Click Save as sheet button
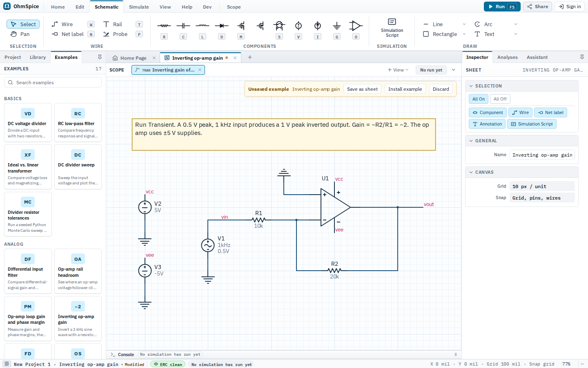Screen dimensions: 588x368 [362, 89]
